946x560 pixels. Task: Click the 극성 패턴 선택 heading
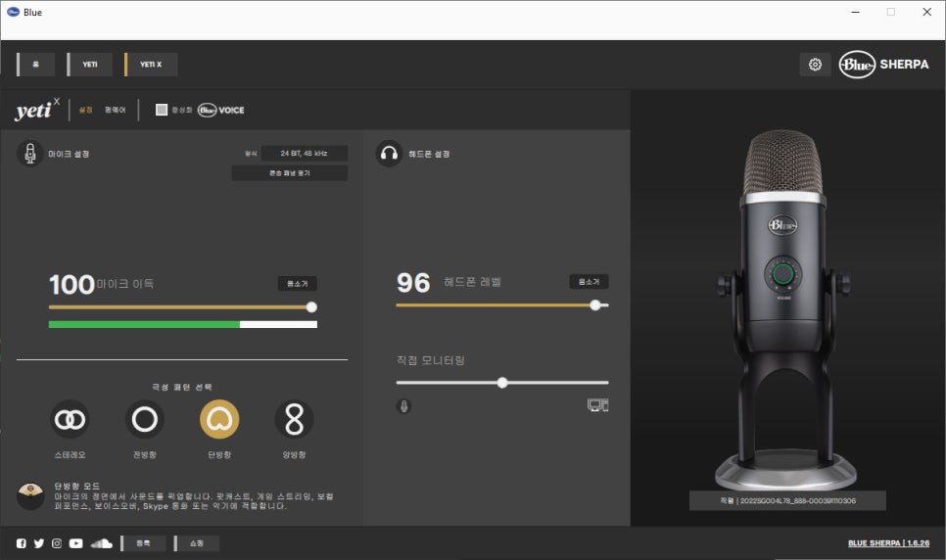click(x=181, y=387)
